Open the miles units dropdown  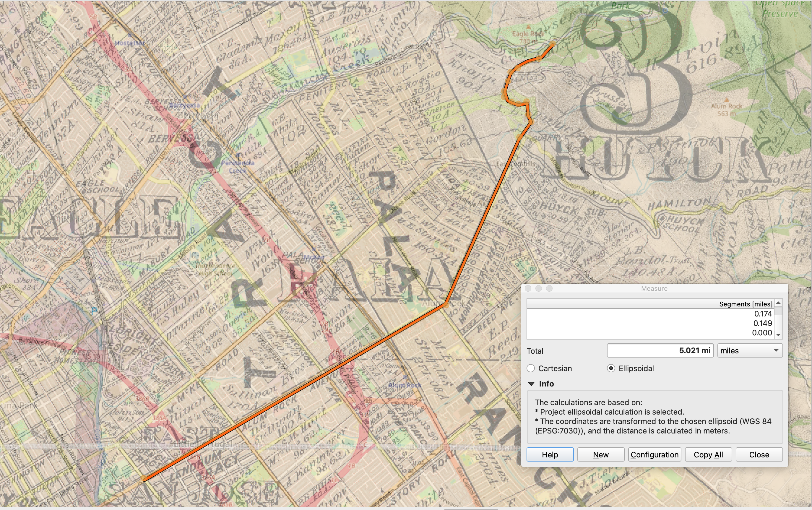(x=750, y=351)
